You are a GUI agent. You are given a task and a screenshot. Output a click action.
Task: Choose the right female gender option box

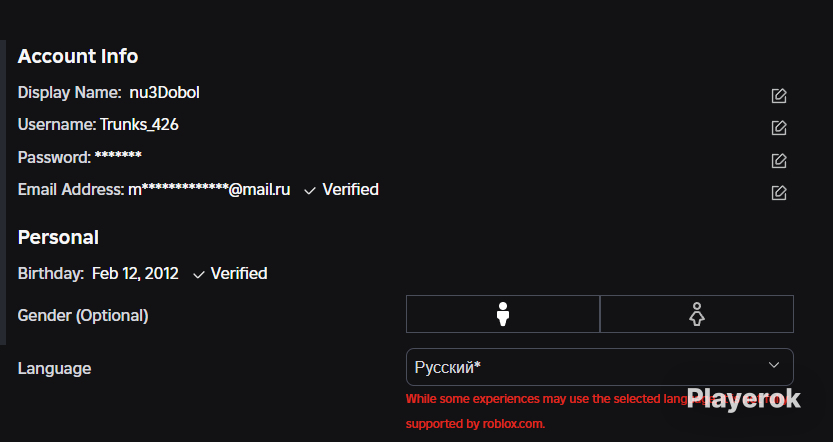[696, 314]
